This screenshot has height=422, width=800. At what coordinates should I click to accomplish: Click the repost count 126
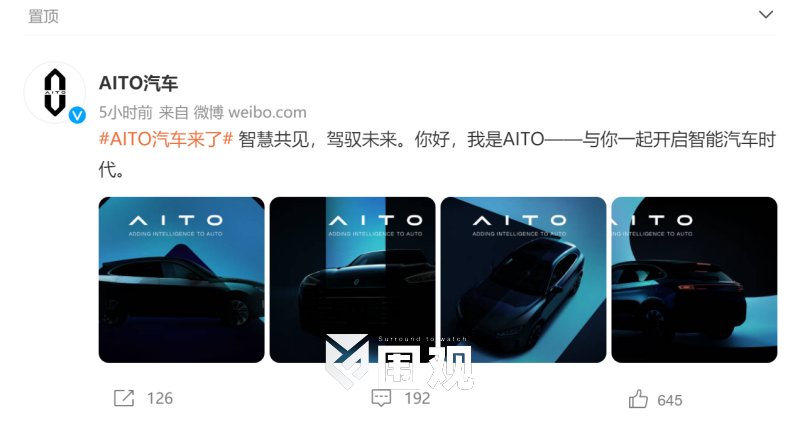160,399
